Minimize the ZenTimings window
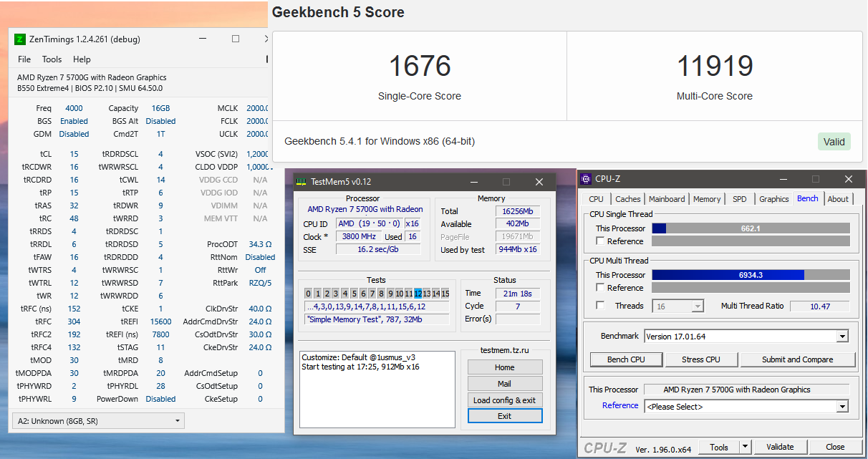This screenshot has width=868, height=459. [204, 39]
